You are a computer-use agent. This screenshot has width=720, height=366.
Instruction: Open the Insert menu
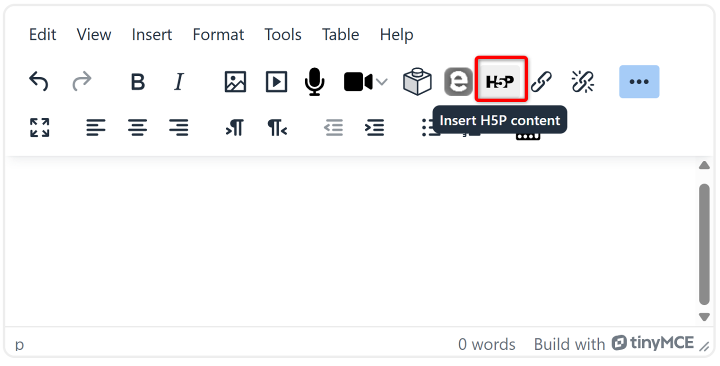pos(152,34)
